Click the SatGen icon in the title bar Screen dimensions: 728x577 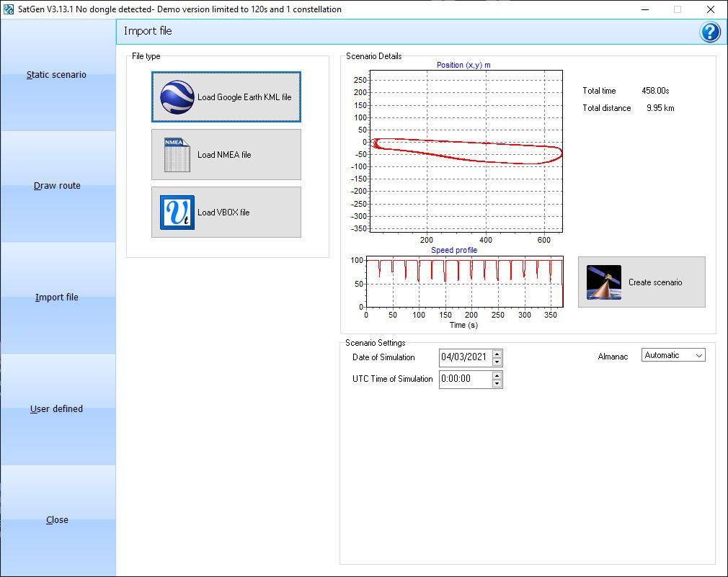click(9, 9)
